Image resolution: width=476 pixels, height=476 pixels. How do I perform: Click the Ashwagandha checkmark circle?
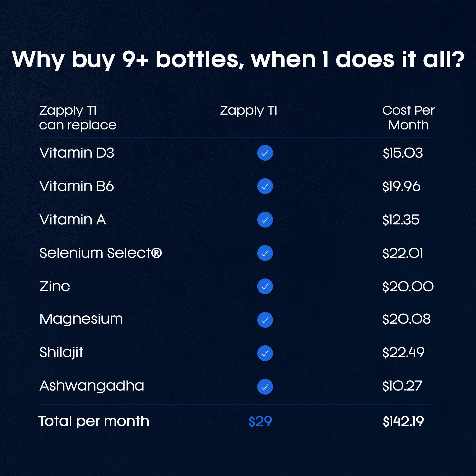click(x=265, y=387)
